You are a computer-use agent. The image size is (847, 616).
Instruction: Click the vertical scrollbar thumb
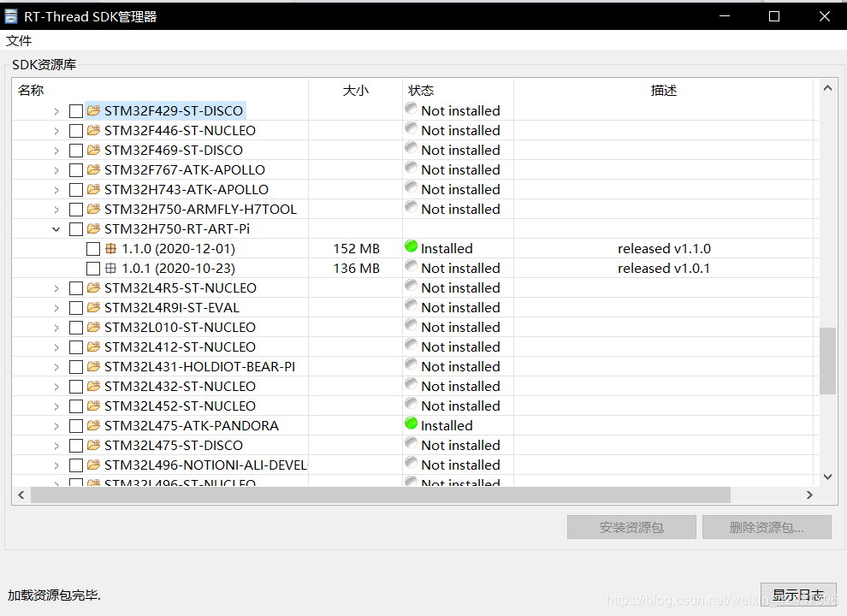[x=827, y=361]
